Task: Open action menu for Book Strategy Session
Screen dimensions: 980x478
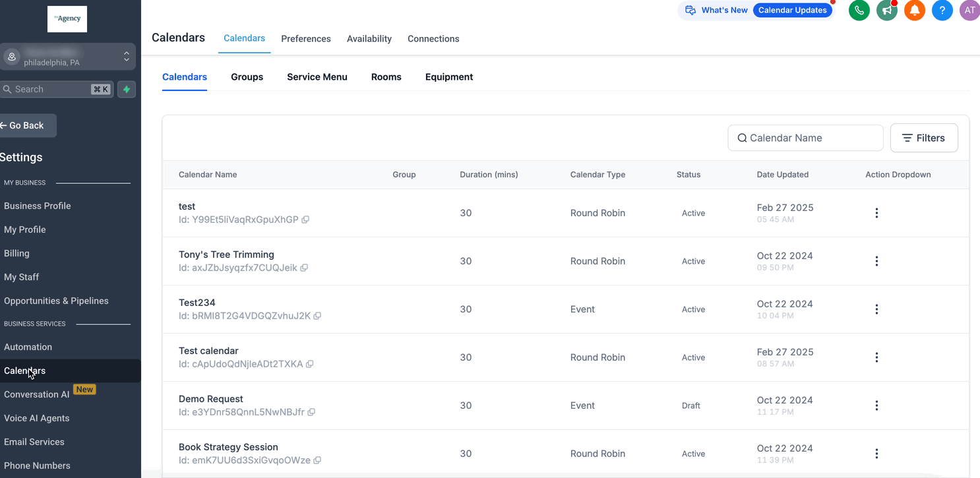Action: point(876,454)
